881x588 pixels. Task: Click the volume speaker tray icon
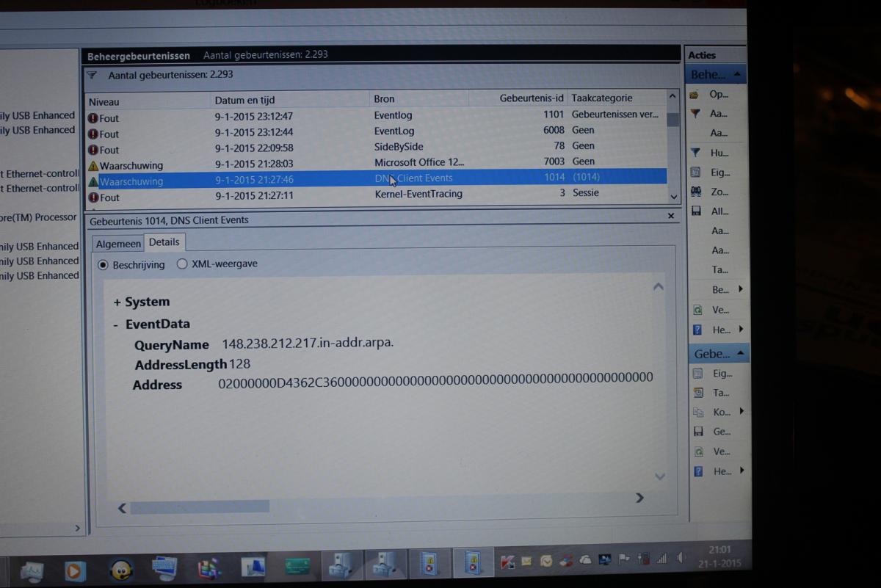[681, 558]
